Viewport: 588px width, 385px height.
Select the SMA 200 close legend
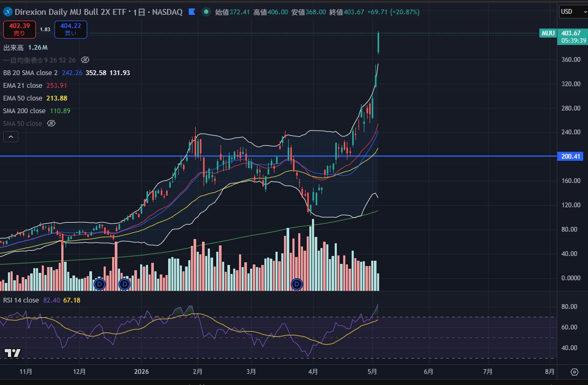click(x=24, y=111)
